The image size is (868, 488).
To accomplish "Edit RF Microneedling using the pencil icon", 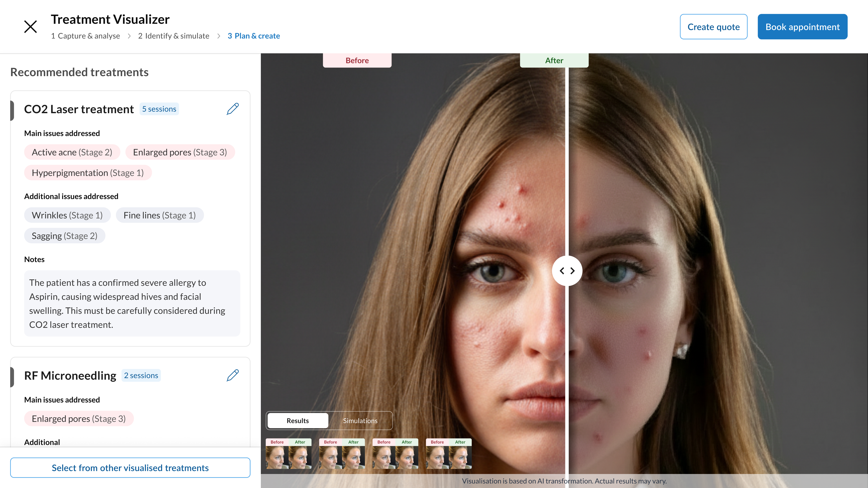I will (x=233, y=375).
